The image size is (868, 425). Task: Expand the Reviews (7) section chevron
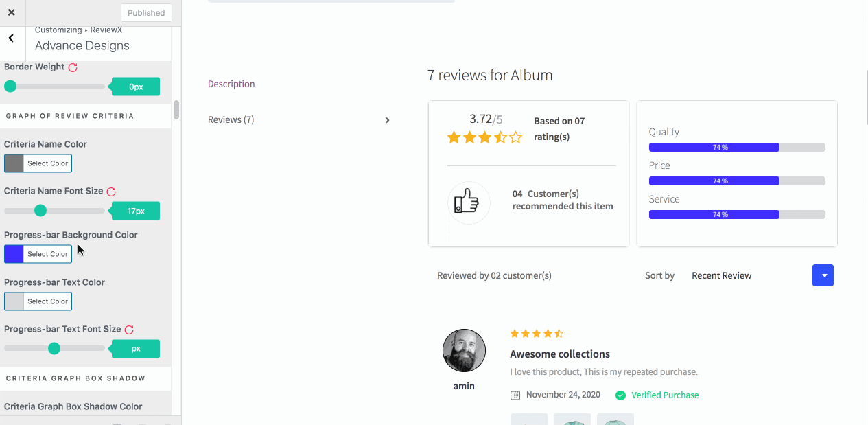point(387,119)
